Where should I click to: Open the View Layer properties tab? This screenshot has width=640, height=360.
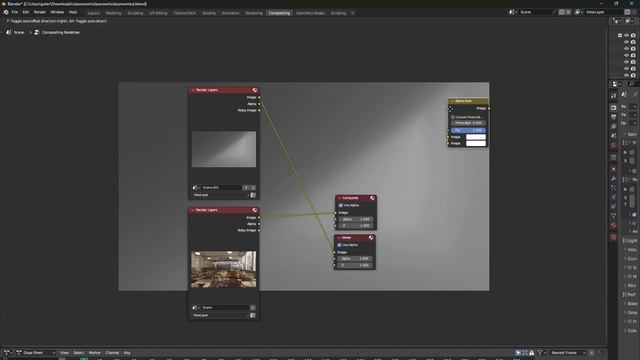click(x=613, y=127)
